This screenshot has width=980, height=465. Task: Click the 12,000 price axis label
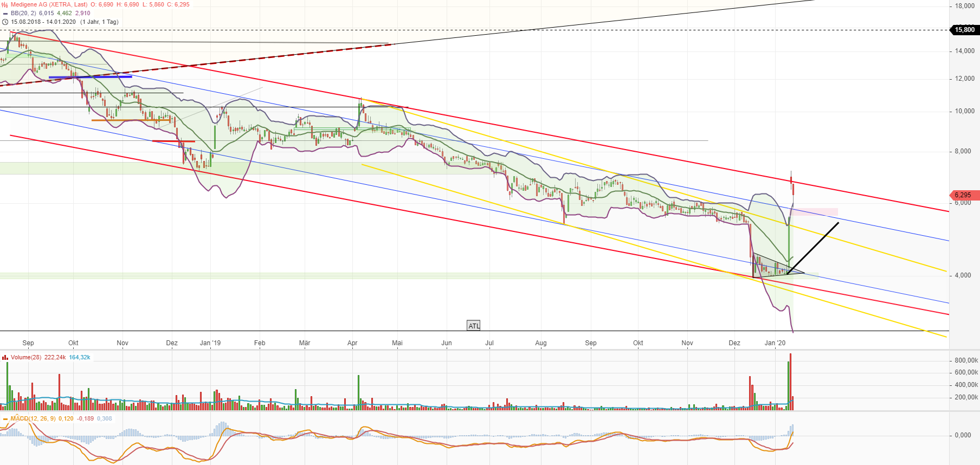[x=965, y=79]
